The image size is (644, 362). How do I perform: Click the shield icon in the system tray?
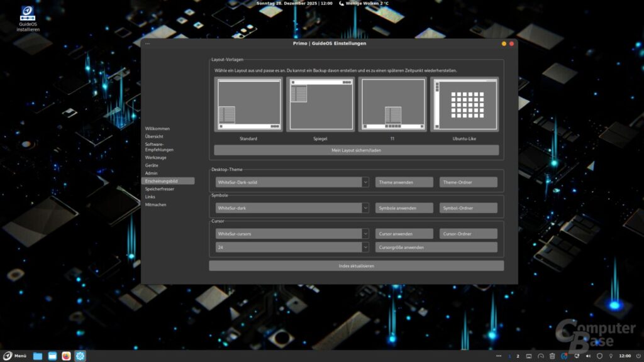click(599, 356)
